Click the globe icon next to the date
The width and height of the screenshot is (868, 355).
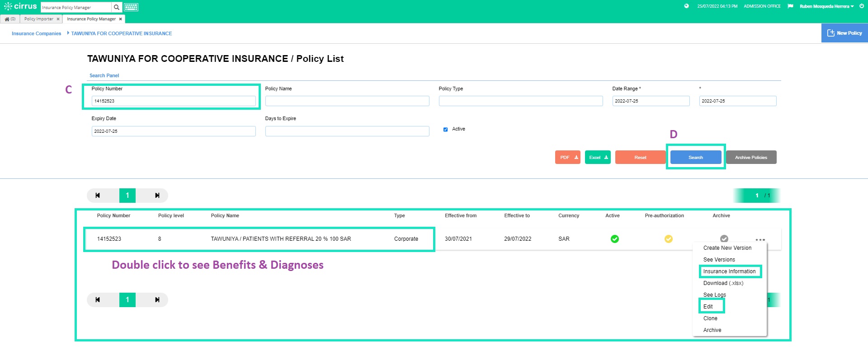coord(686,6)
